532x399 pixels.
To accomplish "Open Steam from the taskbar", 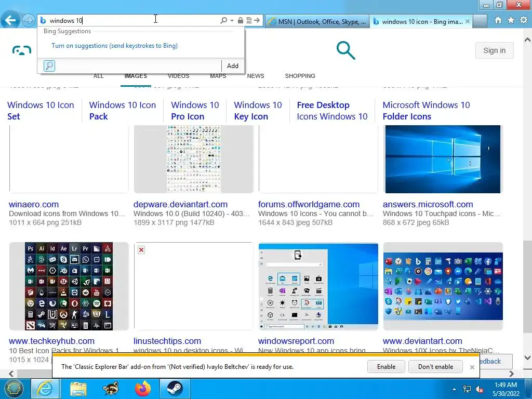I will click(x=175, y=389).
